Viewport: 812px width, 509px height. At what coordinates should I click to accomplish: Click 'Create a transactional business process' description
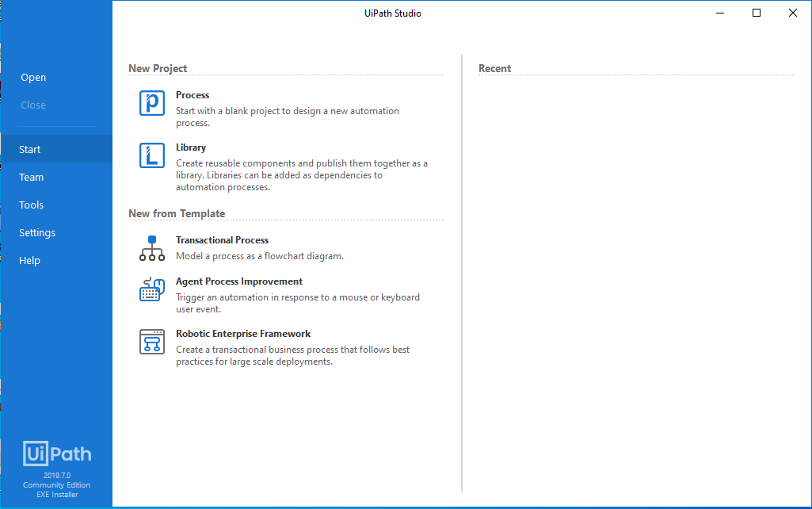click(292, 355)
